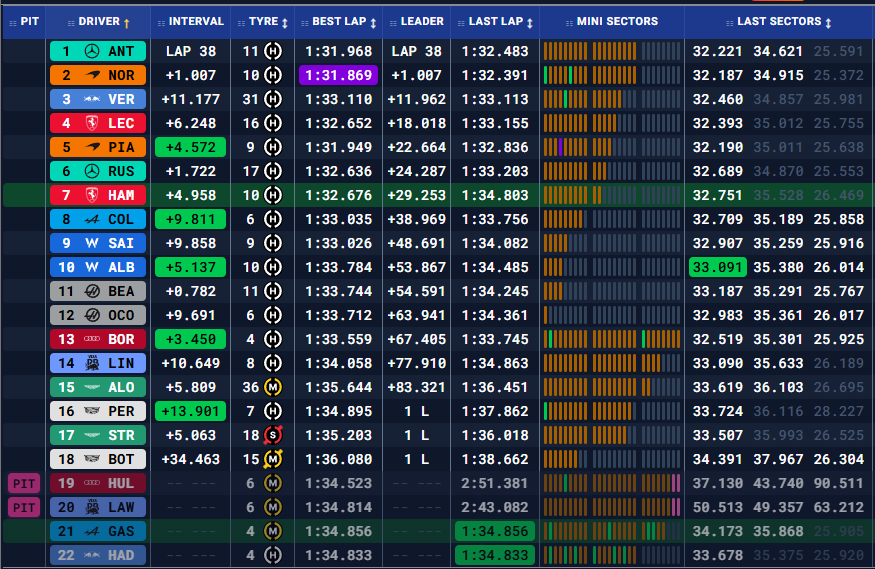The height and width of the screenshot is (569, 875).
Task: Click the Red Bull logo in VER row
Action: coord(92,99)
